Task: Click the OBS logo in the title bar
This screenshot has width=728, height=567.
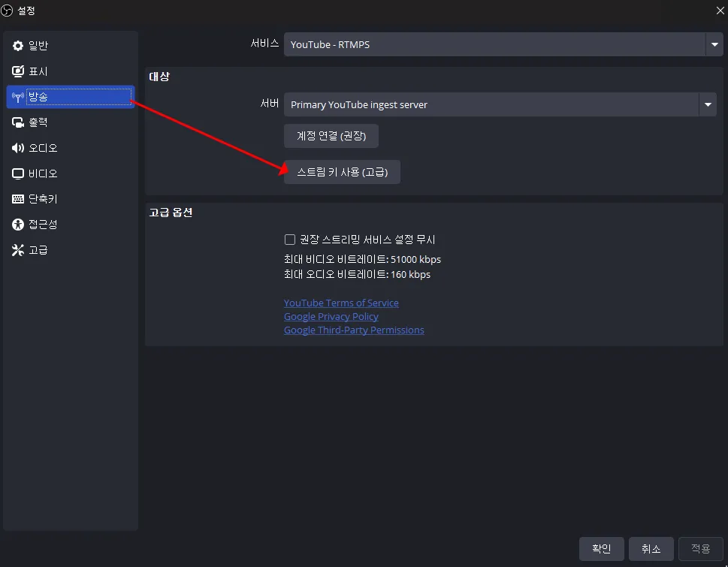Action: [x=7, y=11]
